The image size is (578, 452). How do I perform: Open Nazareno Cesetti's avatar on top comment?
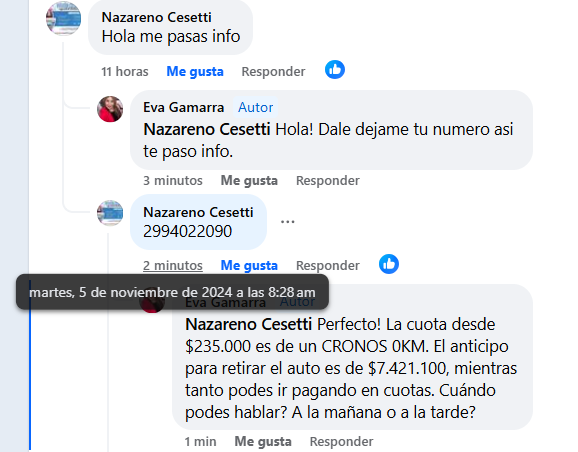(63, 18)
